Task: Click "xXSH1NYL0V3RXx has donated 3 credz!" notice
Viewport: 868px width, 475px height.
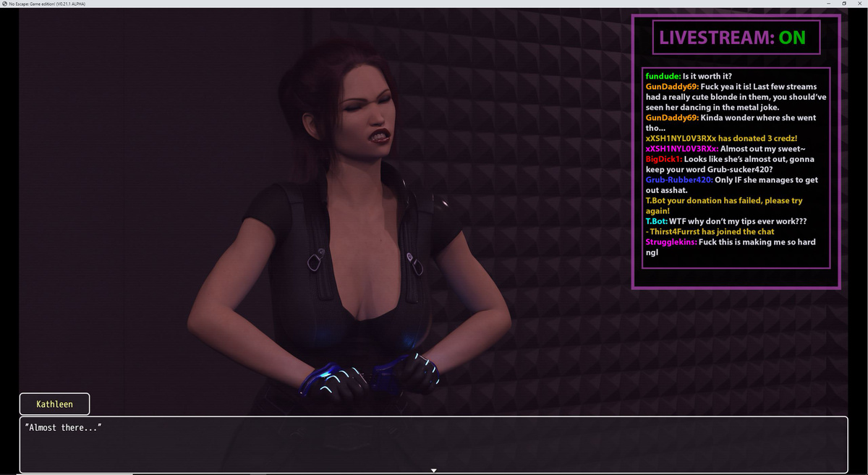Action: [721, 138]
